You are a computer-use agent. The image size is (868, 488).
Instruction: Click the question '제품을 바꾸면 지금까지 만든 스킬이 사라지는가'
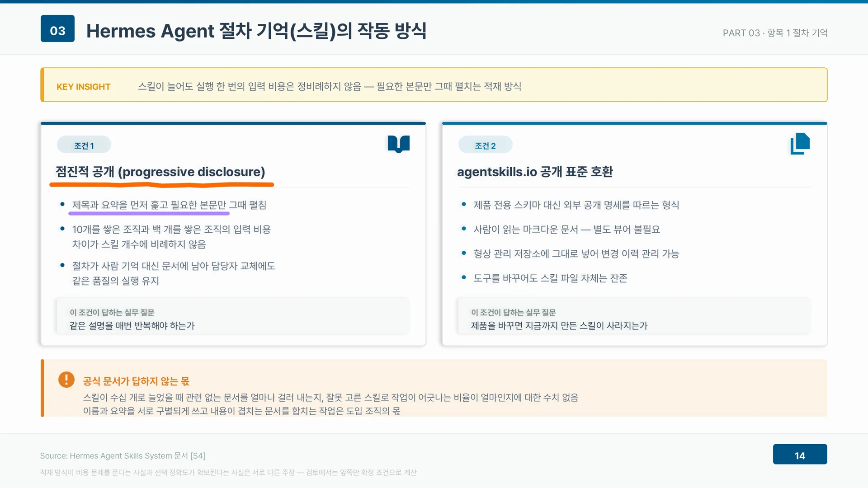(x=559, y=325)
